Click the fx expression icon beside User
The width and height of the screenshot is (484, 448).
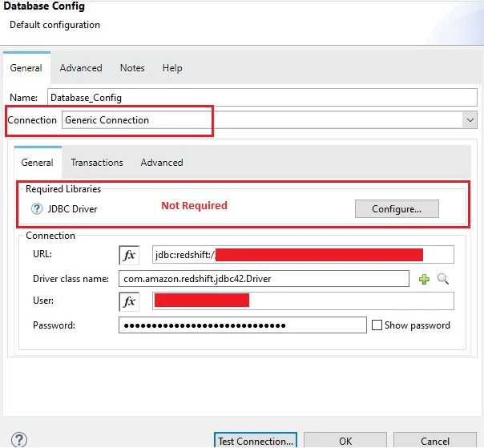click(129, 301)
